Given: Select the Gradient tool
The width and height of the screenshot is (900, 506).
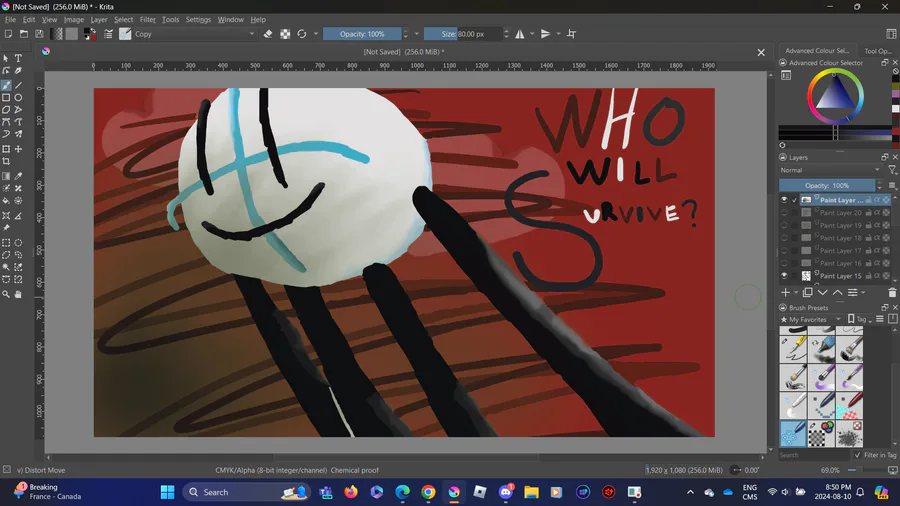Looking at the screenshot, I should [6, 176].
